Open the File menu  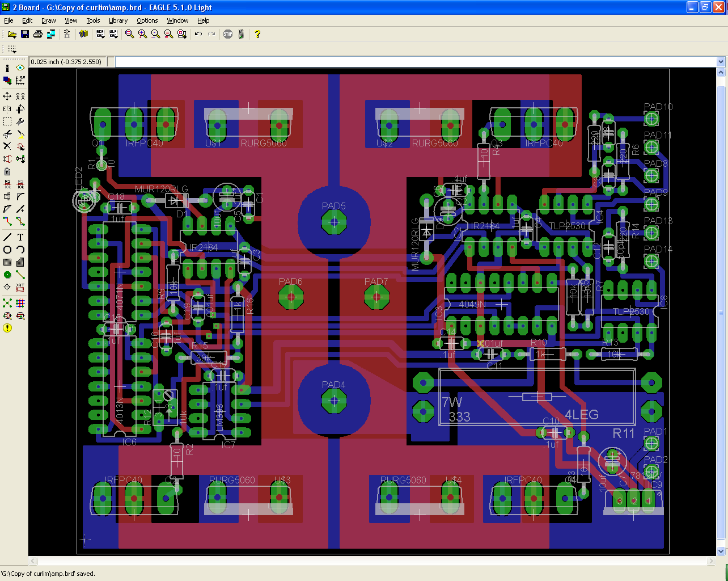coord(9,20)
